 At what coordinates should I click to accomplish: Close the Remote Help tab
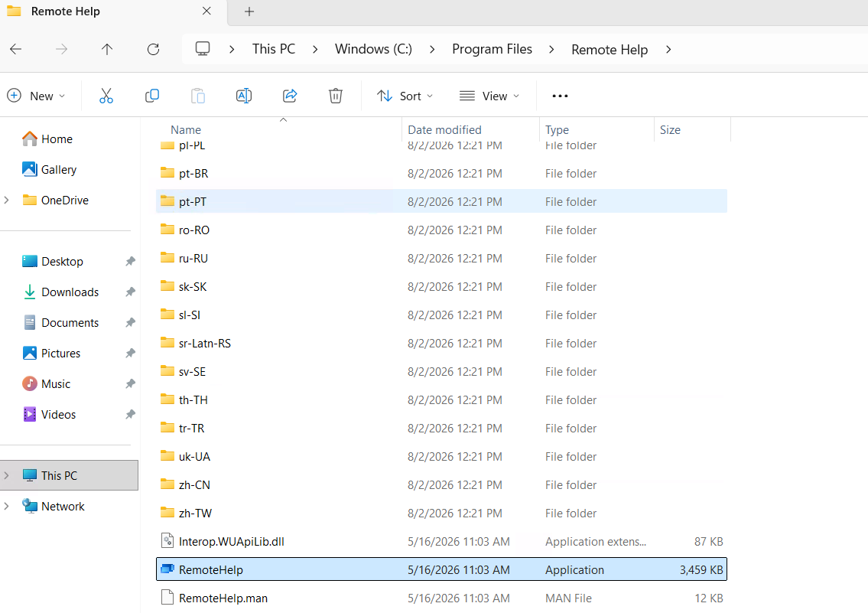[206, 11]
